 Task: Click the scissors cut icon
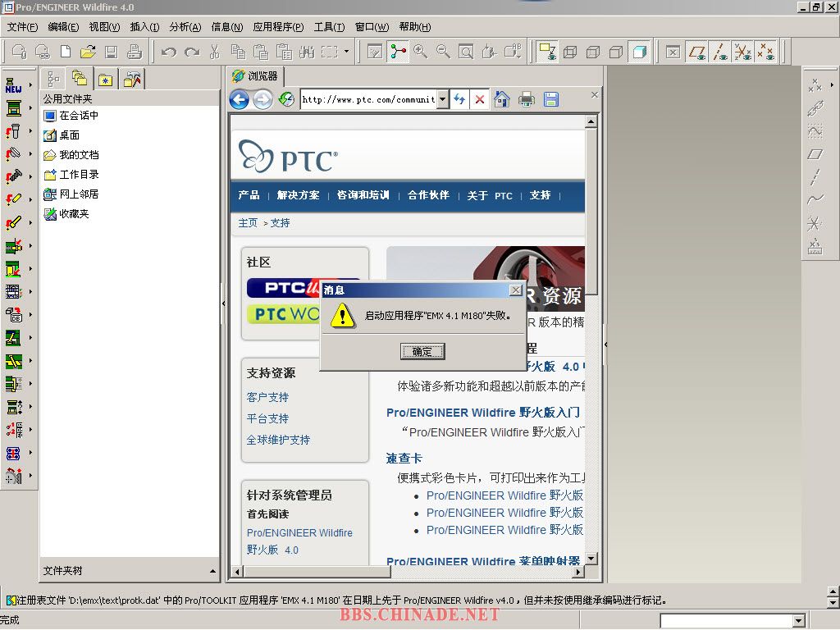(x=215, y=52)
